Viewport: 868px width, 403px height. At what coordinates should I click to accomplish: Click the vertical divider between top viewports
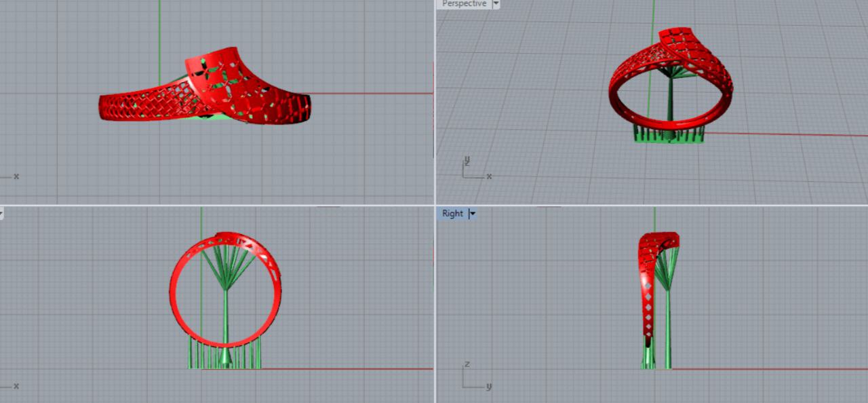coord(435,102)
